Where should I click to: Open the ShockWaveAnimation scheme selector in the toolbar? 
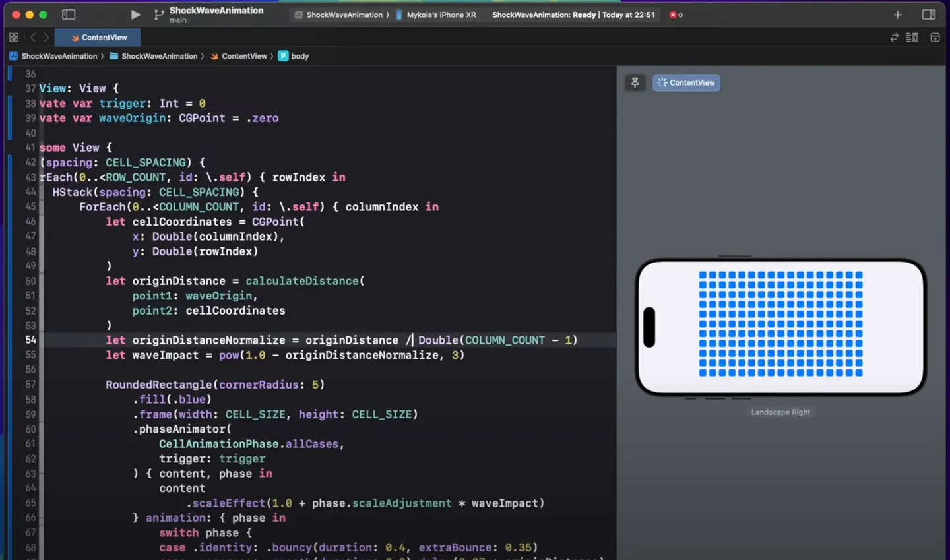pos(338,15)
